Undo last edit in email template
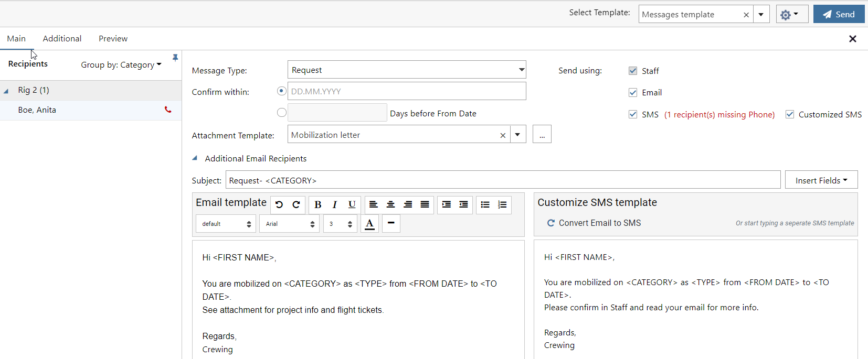This screenshot has width=868, height=359. pos(279,205)
